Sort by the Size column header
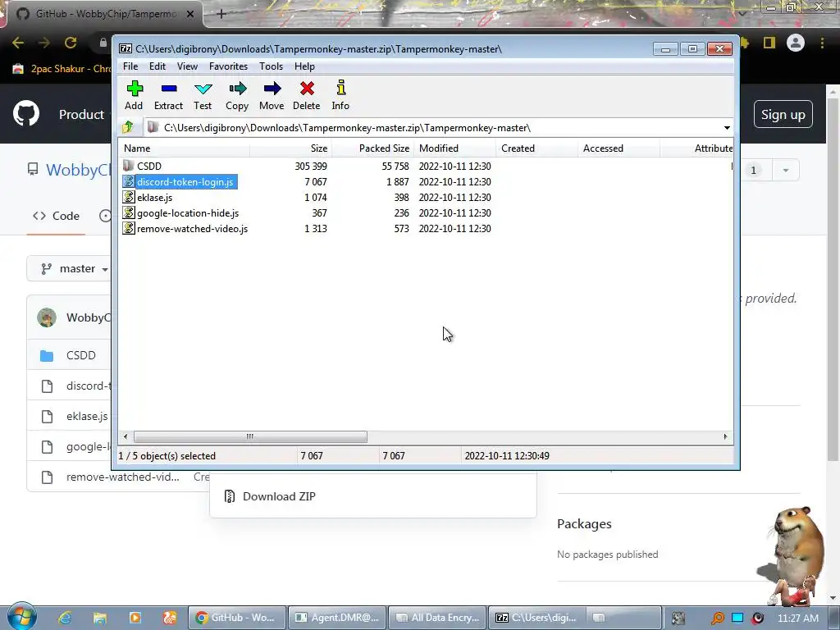840x630 pixels. point(290,148)
